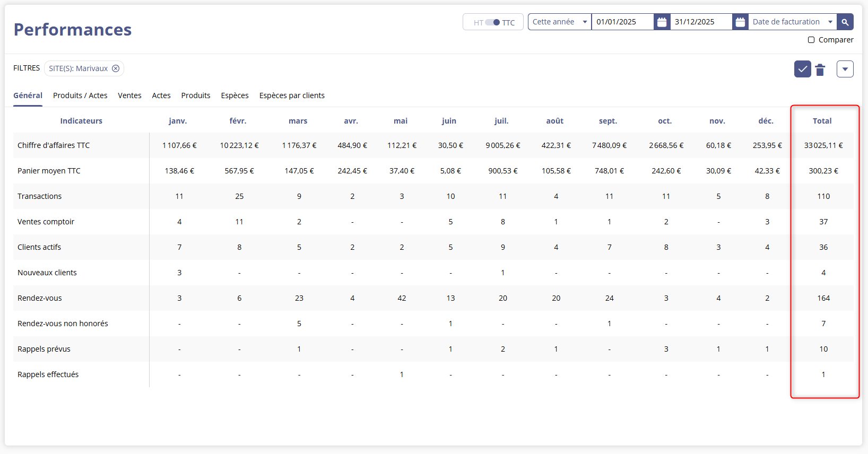Expand the Date de facturation dropdown
Viewport: 868px width, 454px height.
[792, 22]
